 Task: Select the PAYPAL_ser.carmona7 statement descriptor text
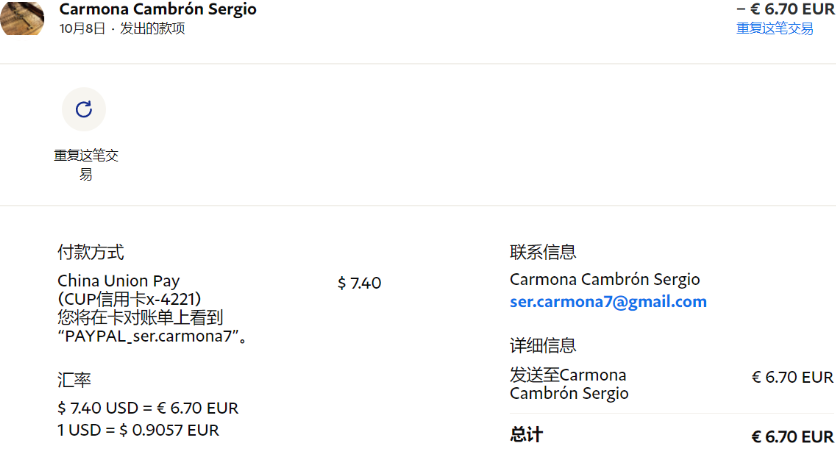pos(149,336)
